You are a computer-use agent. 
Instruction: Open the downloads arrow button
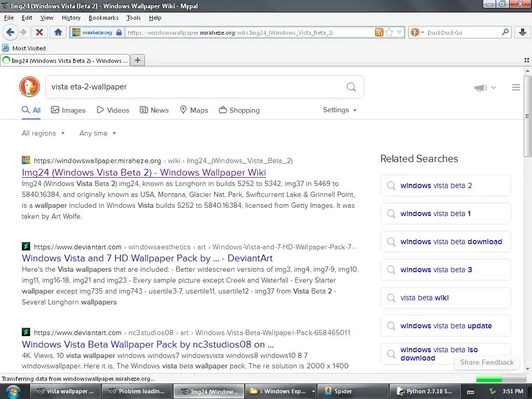(x=523, y=32)
